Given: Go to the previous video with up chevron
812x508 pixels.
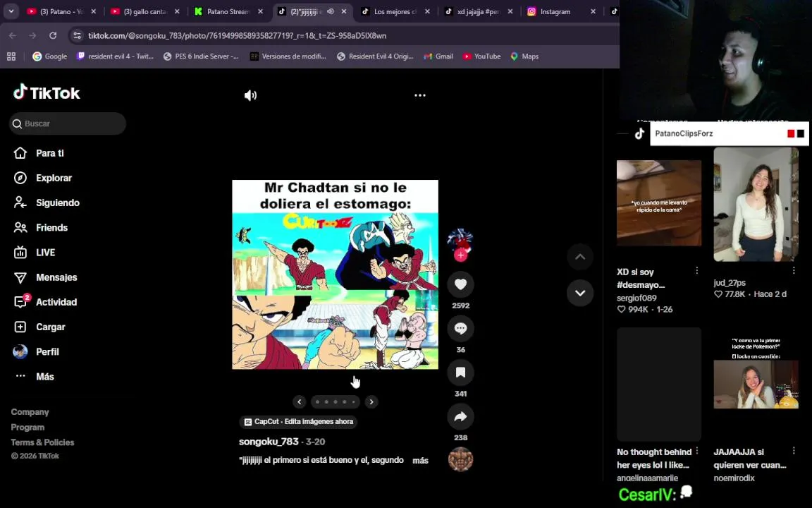Looking at the screenshot, I should (580, 257).
